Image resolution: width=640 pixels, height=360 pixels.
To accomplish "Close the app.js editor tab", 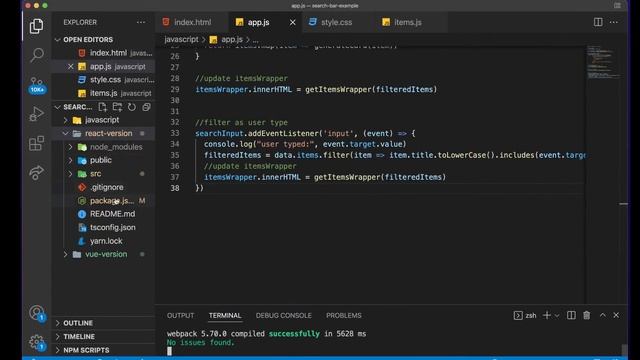I will pyautogui.click(x=292, y=22).
